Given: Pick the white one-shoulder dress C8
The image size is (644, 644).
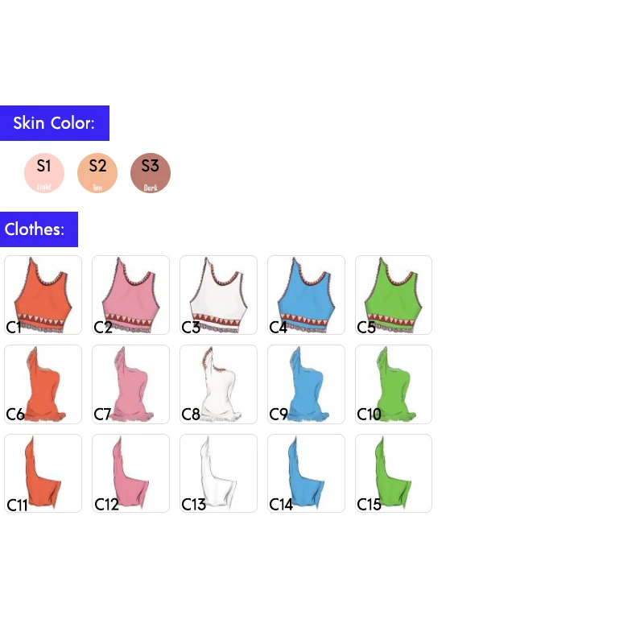Looking at the screenshot, I should coord(218,384).
